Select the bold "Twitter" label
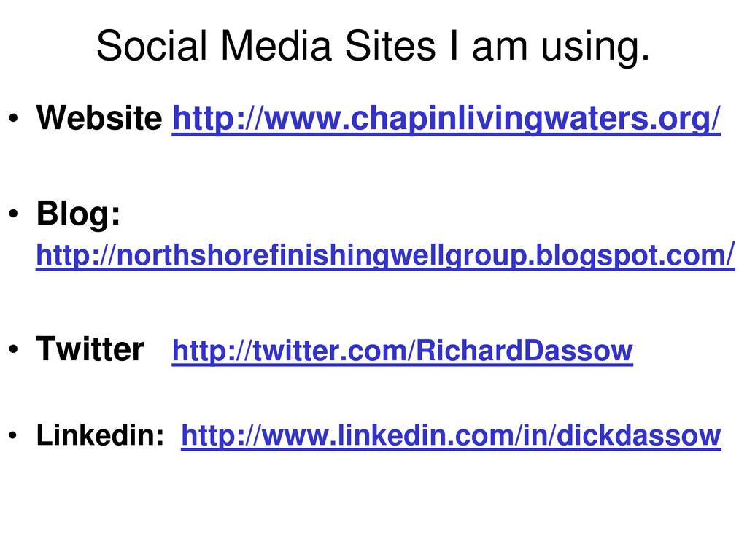The width and height of the screenshot is (747, 560). [x=90, y=350]
